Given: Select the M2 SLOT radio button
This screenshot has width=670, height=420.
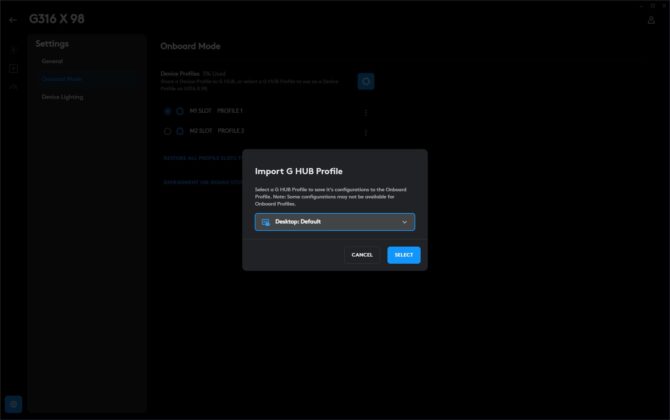Looking at the screenshot, I should (168, 131).
